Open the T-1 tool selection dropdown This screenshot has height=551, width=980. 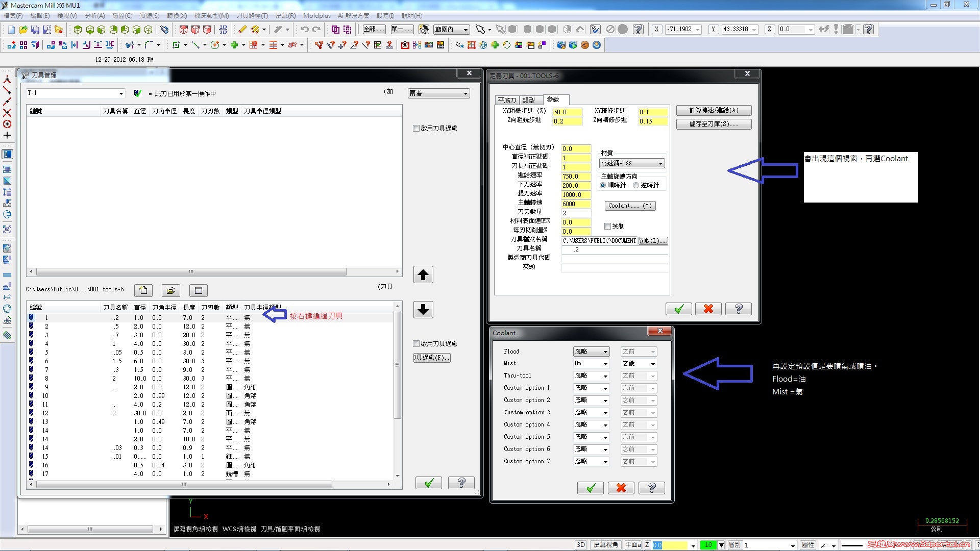pyautogui.click(x=121, y=93)
